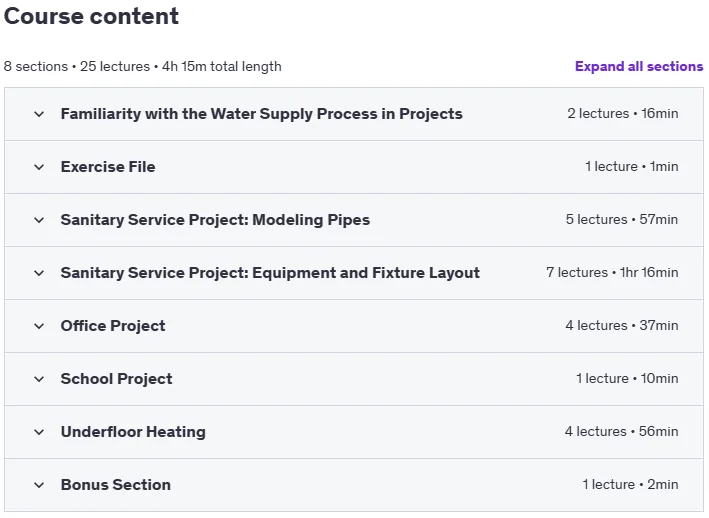The image size is (709, 518).
Task: Select the Bonus Section title
Action: tap(116, 485)
